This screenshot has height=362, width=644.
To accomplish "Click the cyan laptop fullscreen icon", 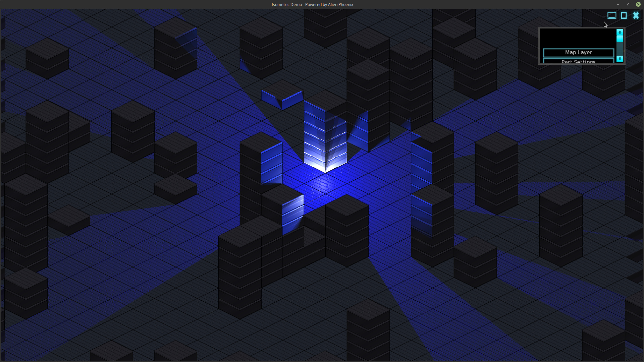I will point(611,15).
